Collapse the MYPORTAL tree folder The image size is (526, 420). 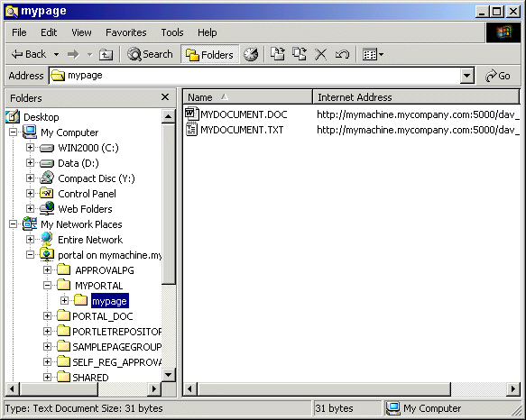[x=47, y=285]
